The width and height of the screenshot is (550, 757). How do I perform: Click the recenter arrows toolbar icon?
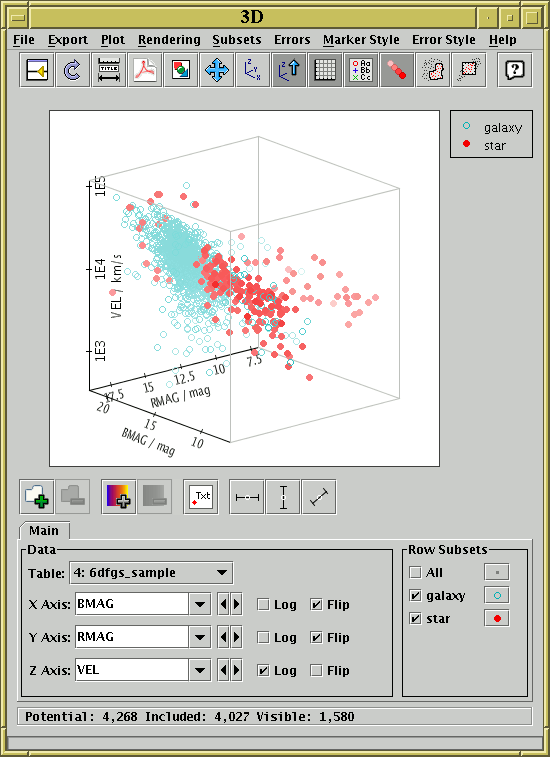[x=217, y=70]
